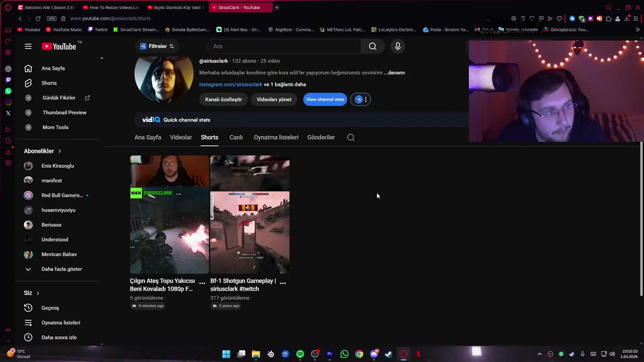Open Windows Start menu
This screenshot has width=644, height=362.
[226, 354]
